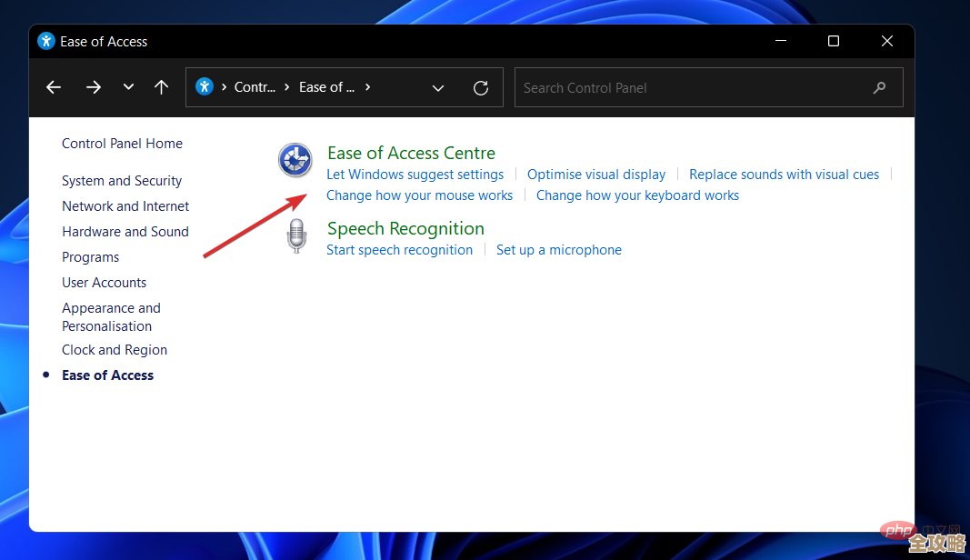Open the recent locations dropdown arrow
970x560 pixels.
(x=128, y=87)
